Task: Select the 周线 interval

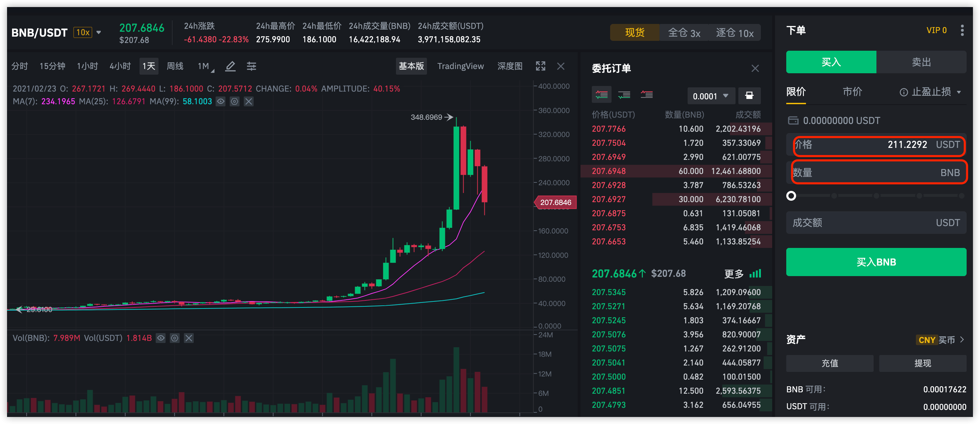Action: (x=175, y=66)
